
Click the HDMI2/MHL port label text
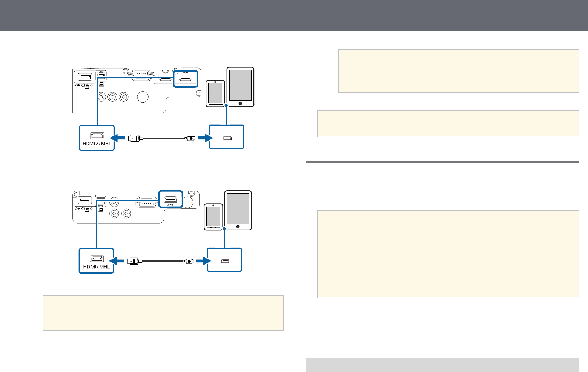(97, 144)
